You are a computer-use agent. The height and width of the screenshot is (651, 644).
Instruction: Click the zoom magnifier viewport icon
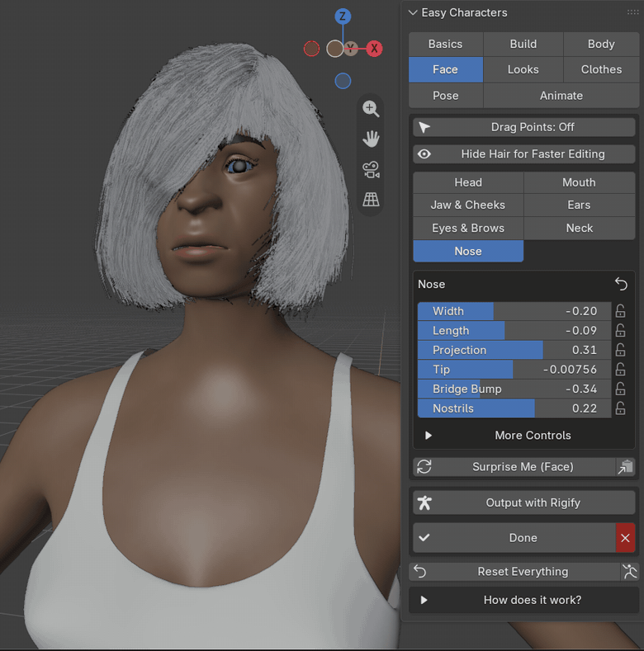click(x=371, y=109)
